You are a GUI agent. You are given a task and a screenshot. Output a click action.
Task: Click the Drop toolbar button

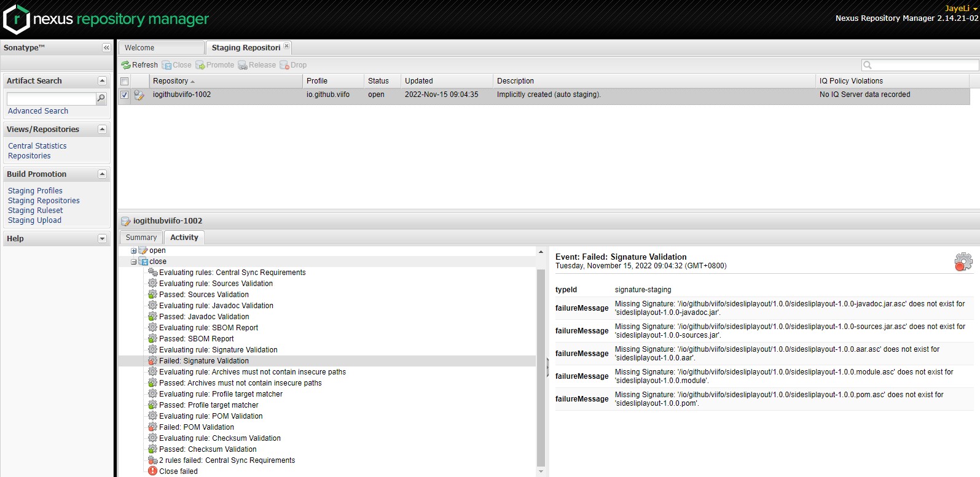tap(293, 65)
